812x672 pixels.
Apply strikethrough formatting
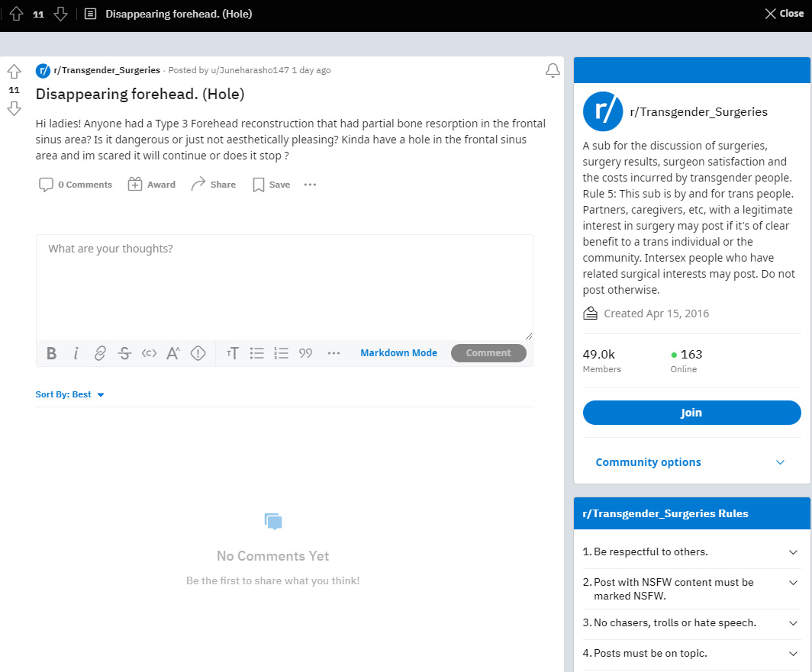(124, 353)
